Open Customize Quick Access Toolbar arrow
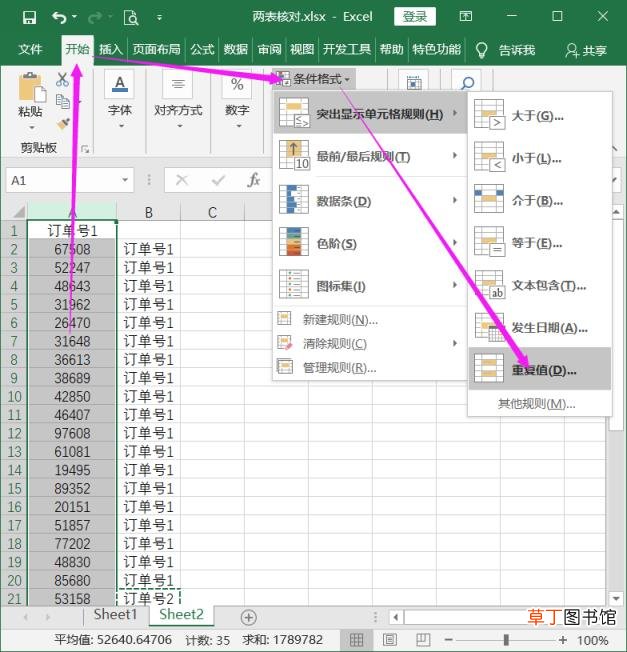 pyautogui.click(x=159, y=17)
